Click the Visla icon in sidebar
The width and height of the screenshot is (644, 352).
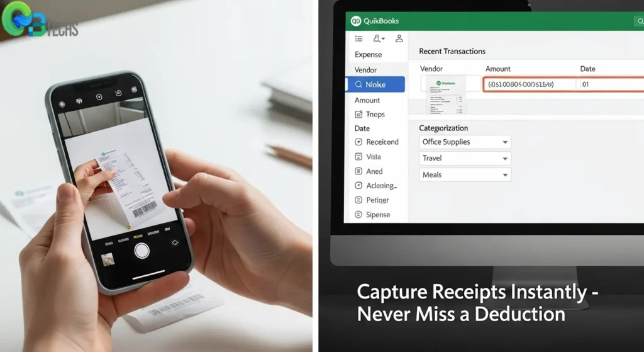point(358,157)
